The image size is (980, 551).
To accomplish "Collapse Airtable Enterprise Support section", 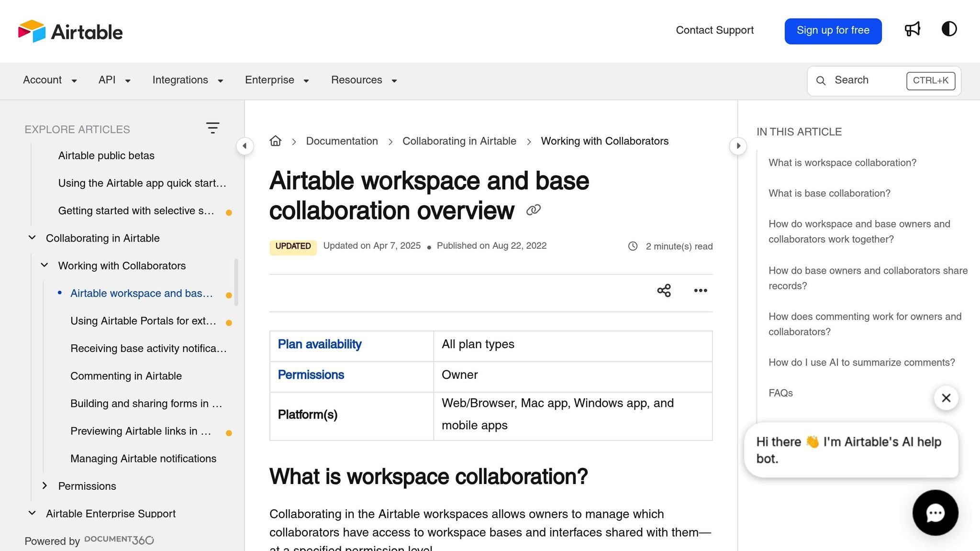I will tap(32, 513).
